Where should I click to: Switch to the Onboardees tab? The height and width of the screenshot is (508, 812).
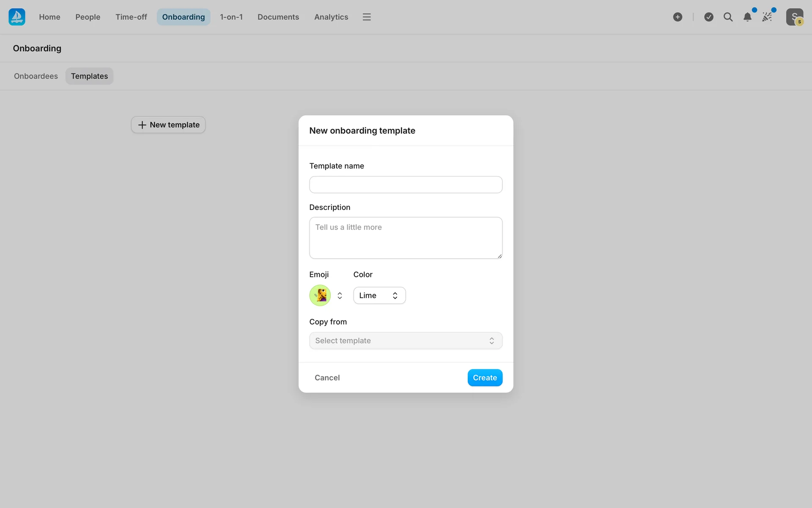(x=36, y=76)
